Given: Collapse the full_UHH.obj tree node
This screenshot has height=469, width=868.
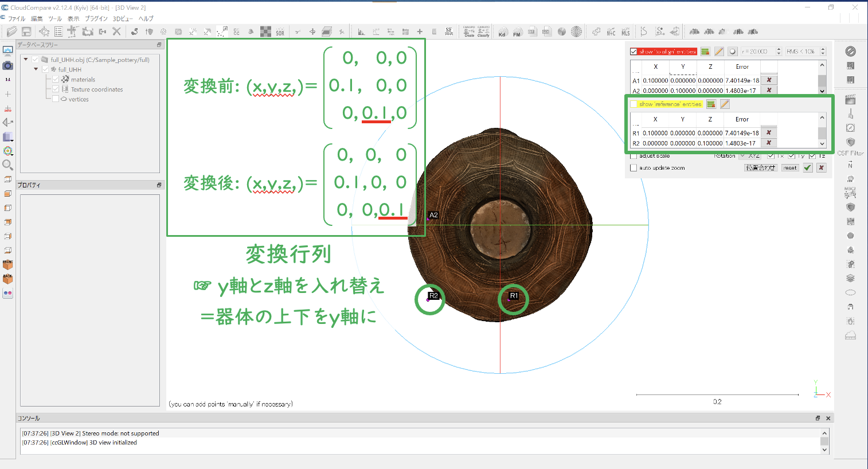Looking at the screenshot, I should pos(26,60).
